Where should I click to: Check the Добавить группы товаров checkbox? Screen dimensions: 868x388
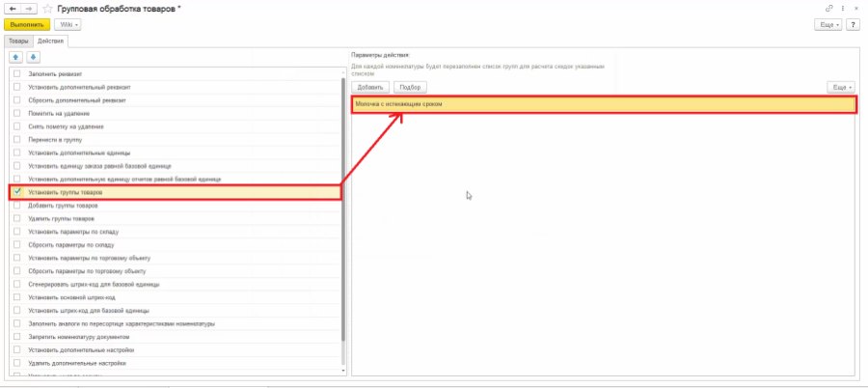(17, 206)
